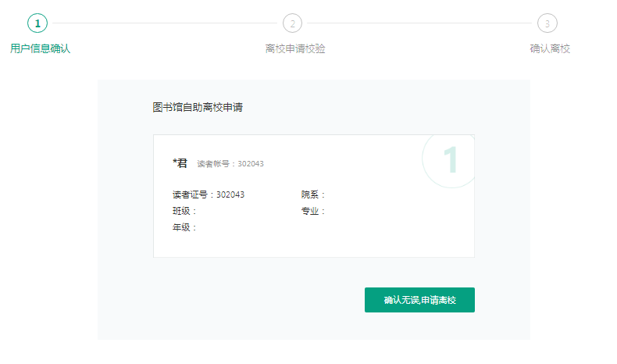
Task: Click the progress line between steps 1 and 2
Action: click(x=164, y=23)
